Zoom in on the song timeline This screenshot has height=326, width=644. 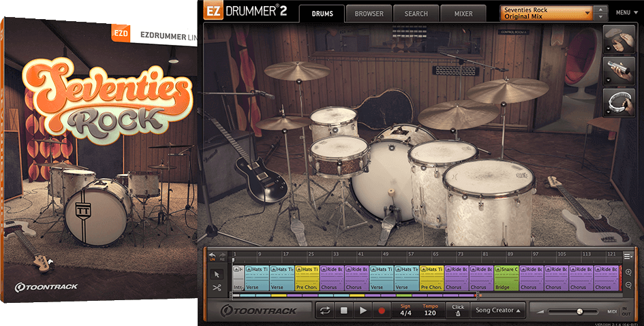628,272
